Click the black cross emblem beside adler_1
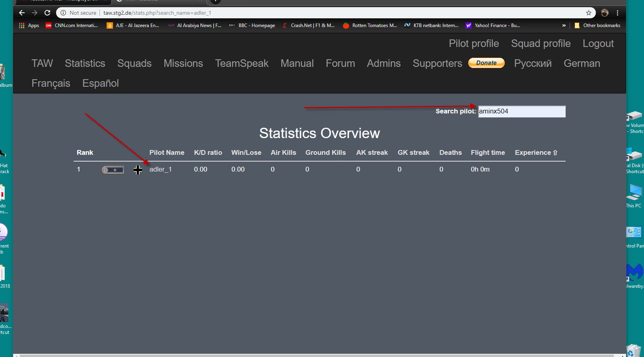 138,170
